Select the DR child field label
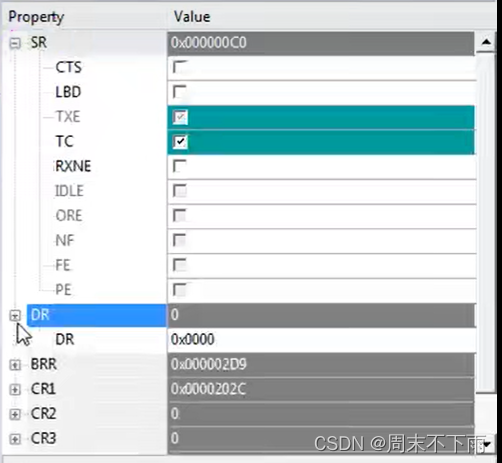 65,339
